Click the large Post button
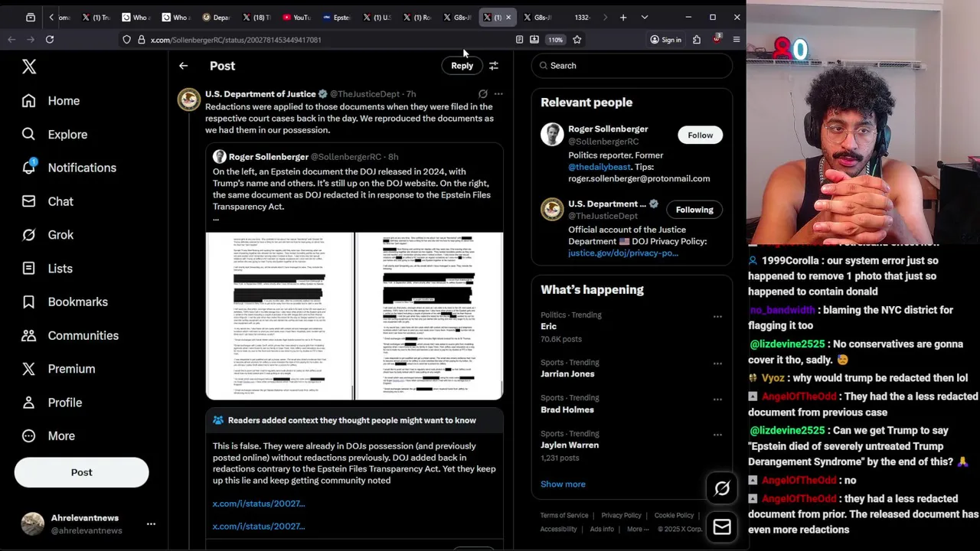This screenshot has height=551, width=980. pos(81,472)
